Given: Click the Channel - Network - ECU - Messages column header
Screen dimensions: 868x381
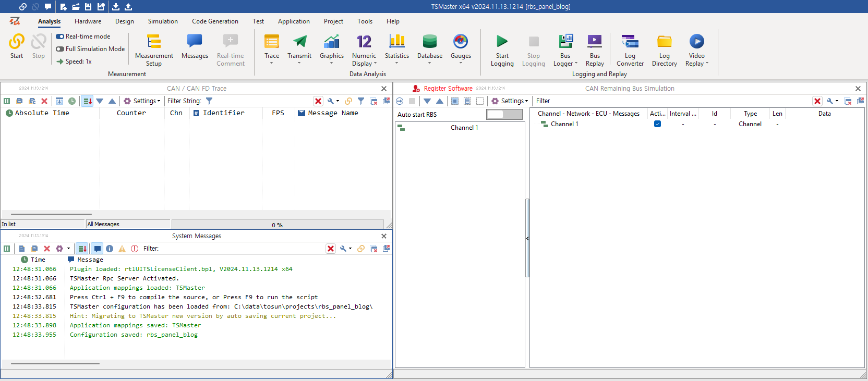Looking at the screenshot, I should pyautogui.click(x=588, y=114).
